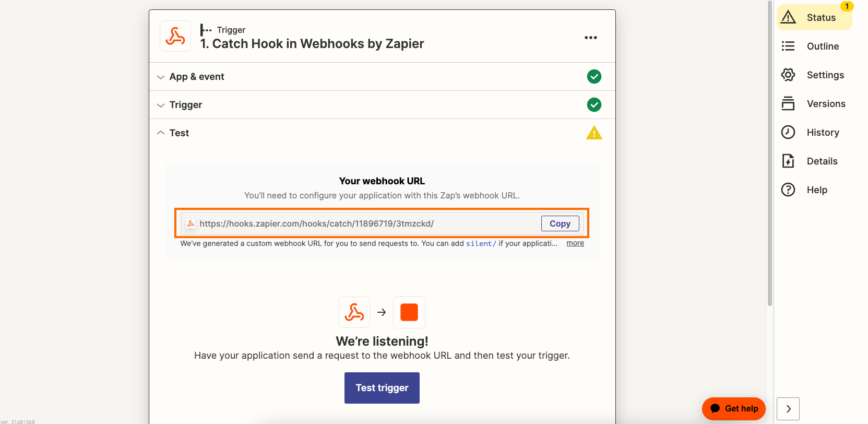This screenshot has height=424, width=868.
Task: Click the Status warning triangle icon
Action: (x=788, y=17)
